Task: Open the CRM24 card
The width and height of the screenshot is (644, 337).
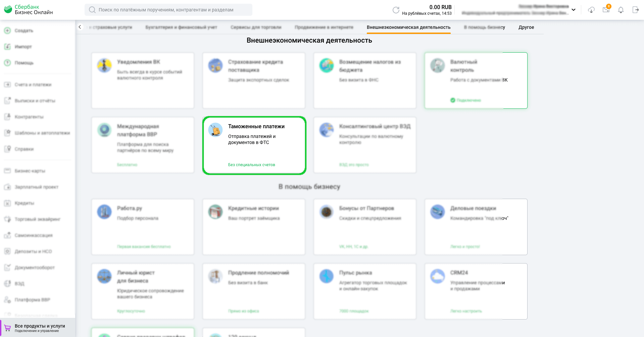Action: 476,291
